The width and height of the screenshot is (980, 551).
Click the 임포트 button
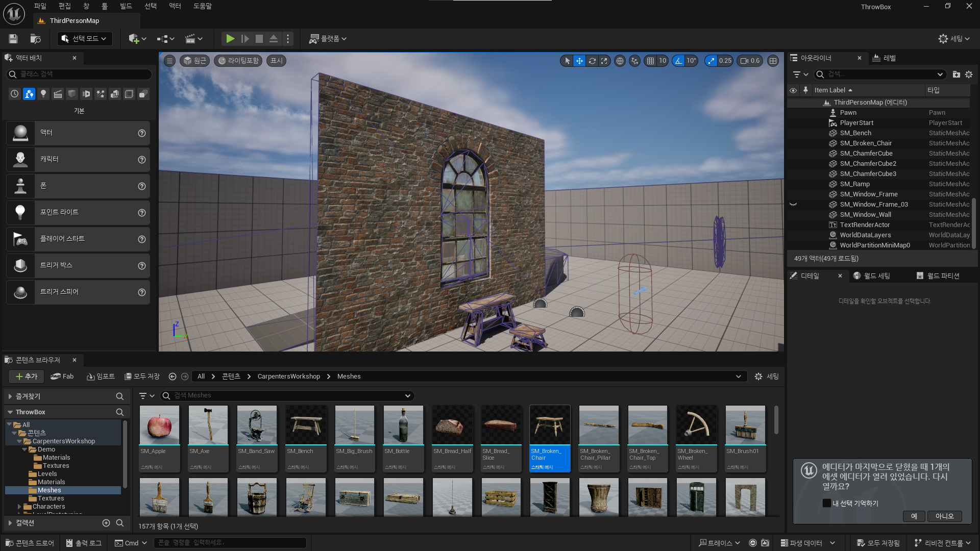tap(101, 377)
